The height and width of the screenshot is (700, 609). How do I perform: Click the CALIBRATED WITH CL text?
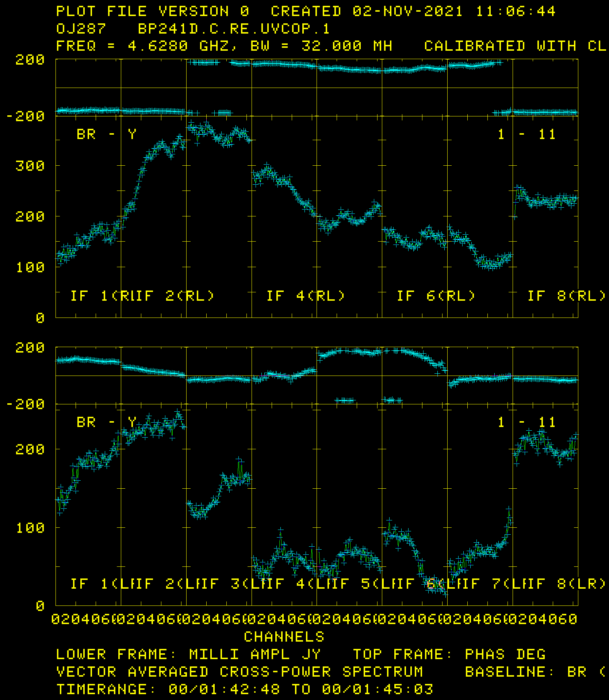click(515, 46)
